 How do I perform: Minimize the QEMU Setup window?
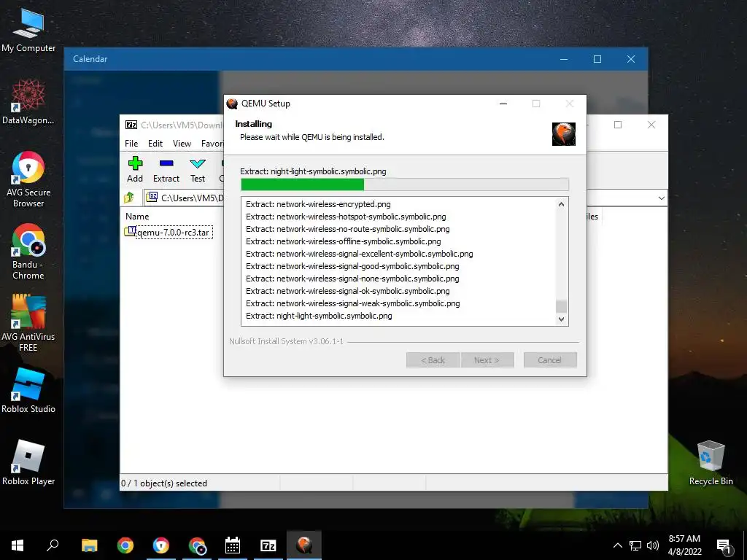pos(503,104)
